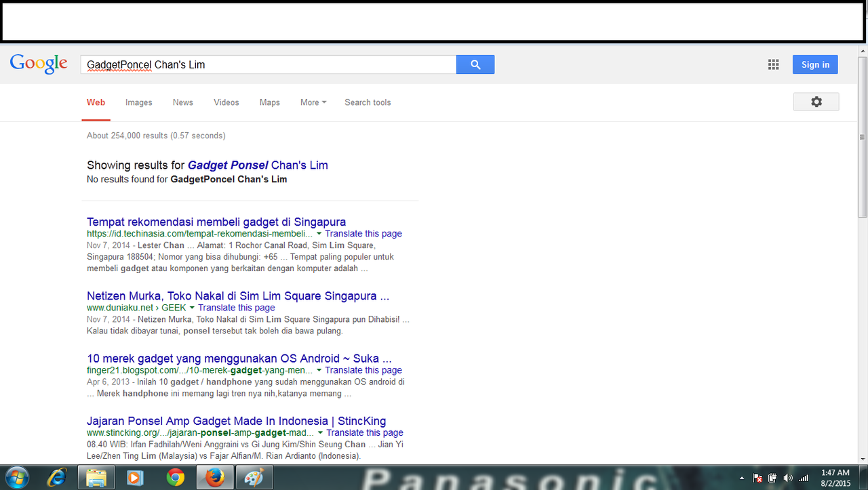
Task: Expand duniaku.net GEEK dropdown arrow
Action: [192, 308]
